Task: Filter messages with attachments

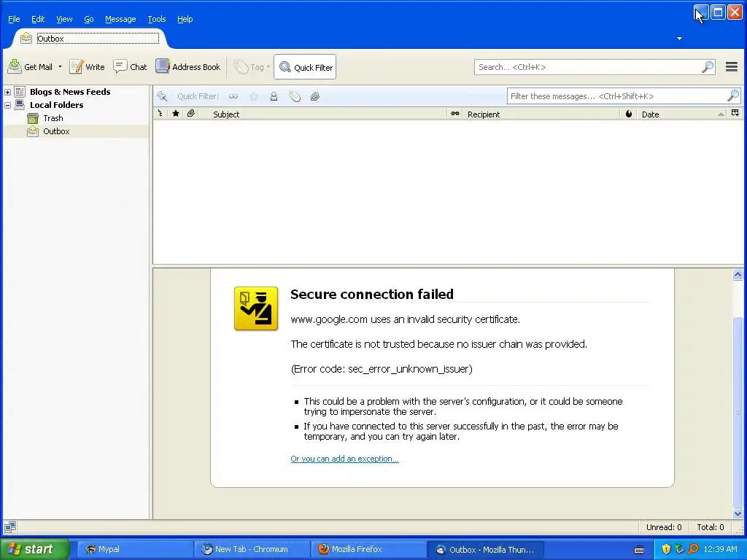Action: (x=315, y=96)
